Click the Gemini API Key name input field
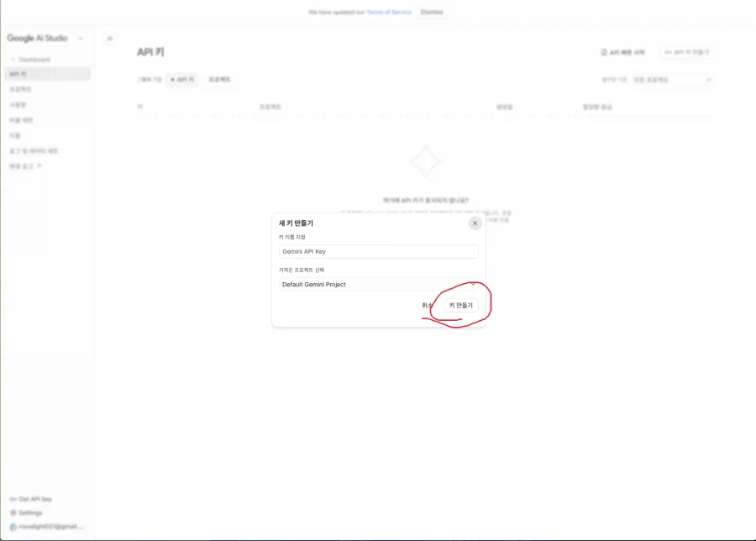The width and height of the screenshot is (756, 541). tap(378, 251)
